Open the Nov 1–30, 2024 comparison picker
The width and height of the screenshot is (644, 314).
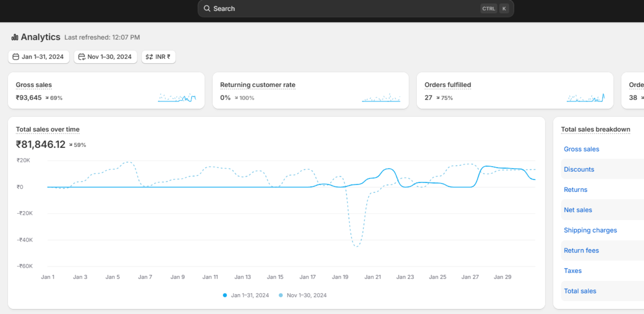pos(105,57)
